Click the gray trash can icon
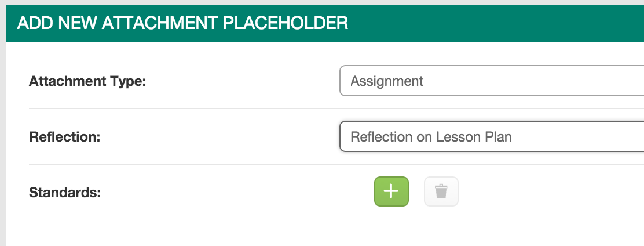The image size is (644, 246). click(x=441, y=191)
